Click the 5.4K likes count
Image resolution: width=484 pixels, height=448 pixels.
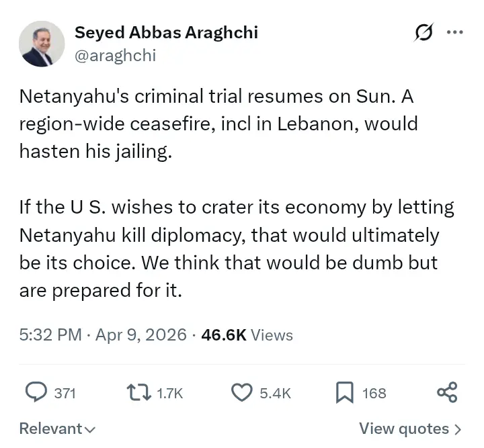(275, 393)
